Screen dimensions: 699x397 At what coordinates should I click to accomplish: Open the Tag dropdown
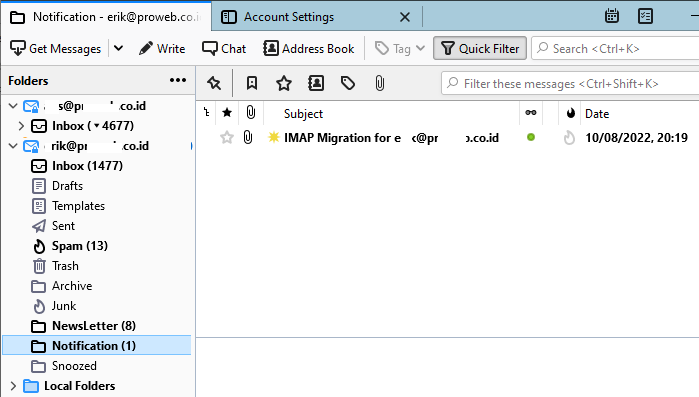click(x=400, y=49)
